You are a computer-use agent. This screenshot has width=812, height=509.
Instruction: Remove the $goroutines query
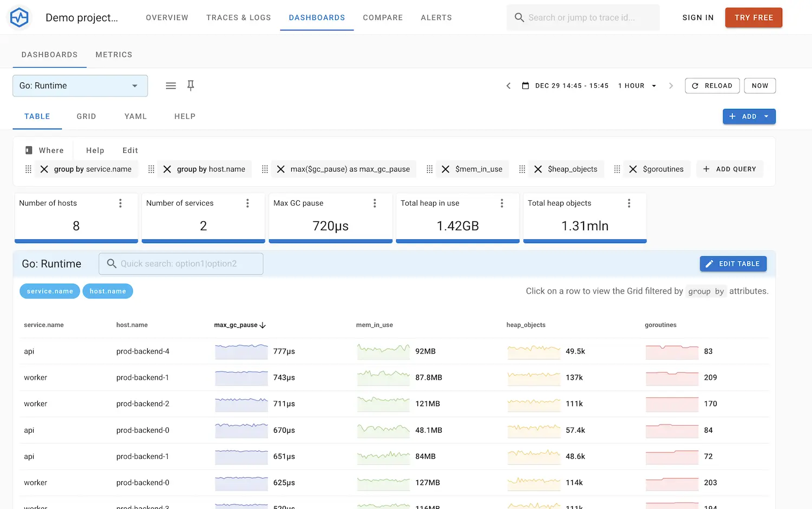tap(633, 169)
